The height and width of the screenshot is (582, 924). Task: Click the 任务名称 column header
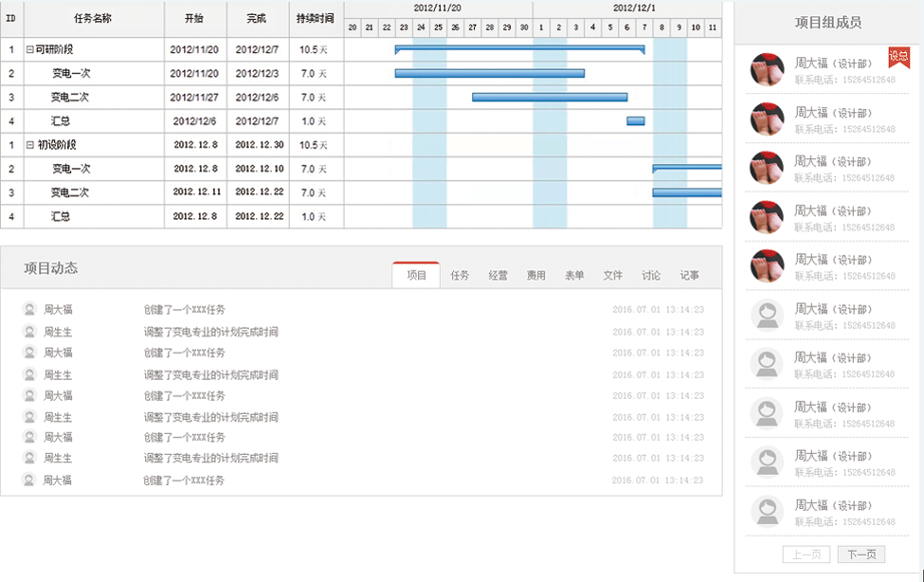pos(93,19)
